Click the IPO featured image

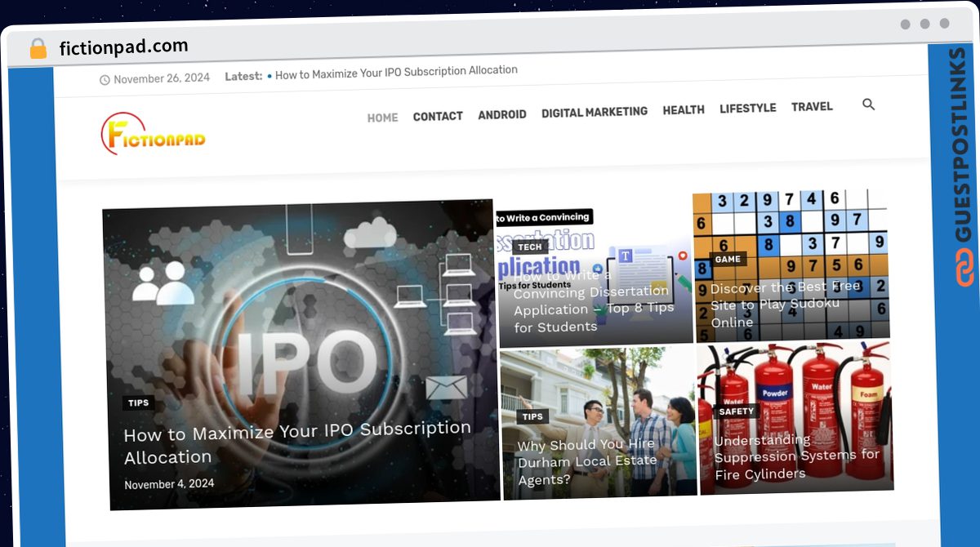click(x=301, y=354)
